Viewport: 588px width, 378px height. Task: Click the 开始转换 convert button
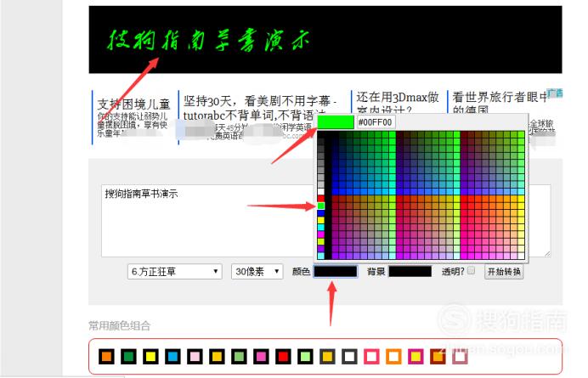click(504, 272)
